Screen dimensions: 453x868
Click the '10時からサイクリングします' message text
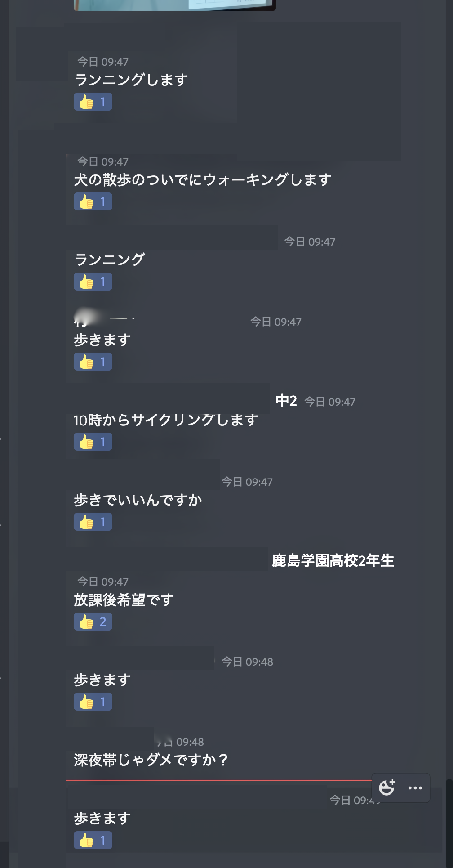165,421
